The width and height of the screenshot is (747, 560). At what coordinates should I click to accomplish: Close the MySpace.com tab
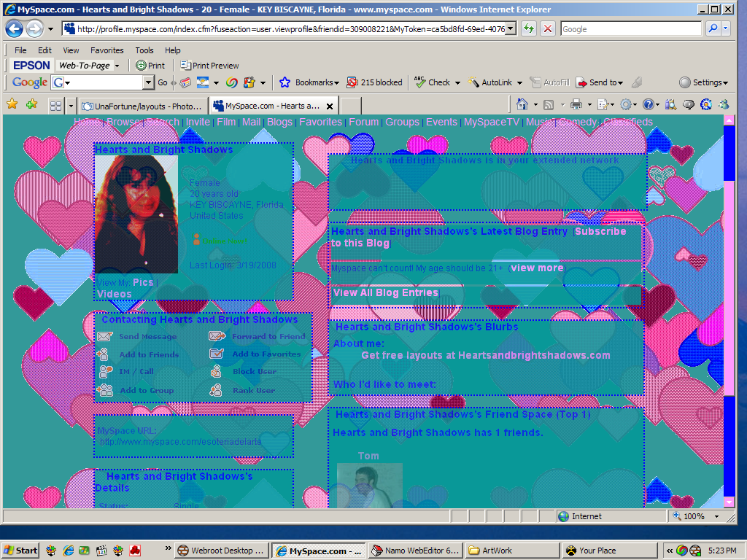329,106
